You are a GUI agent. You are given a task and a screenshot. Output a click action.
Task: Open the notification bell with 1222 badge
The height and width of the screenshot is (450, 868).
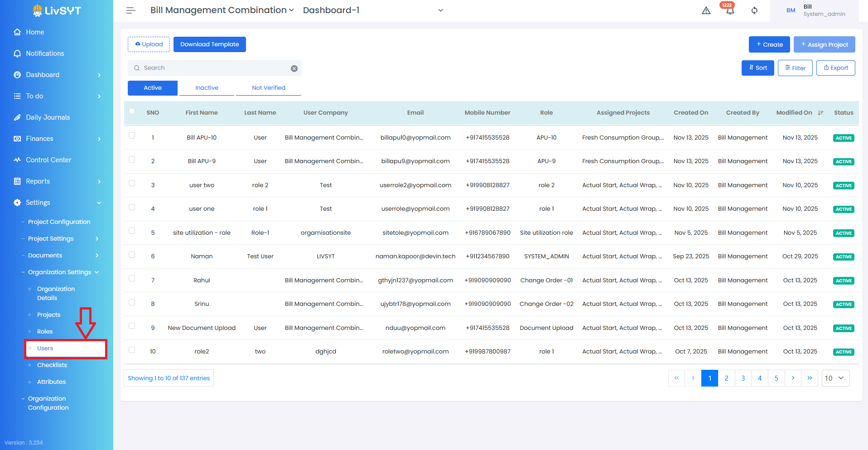pyautogui.click(x=730, y=10)
